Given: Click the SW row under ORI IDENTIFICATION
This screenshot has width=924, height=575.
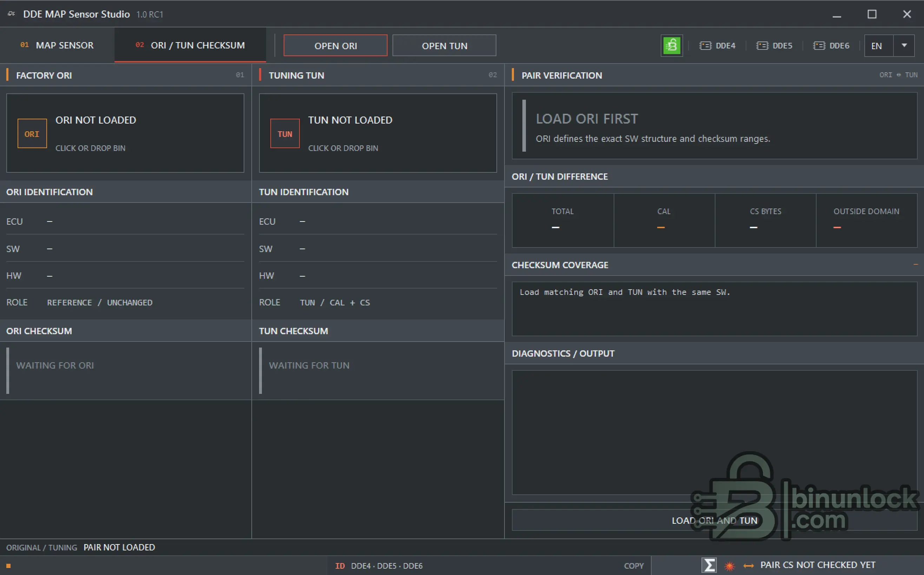Looking at the screenshot, I should click(x=125, y=248).
